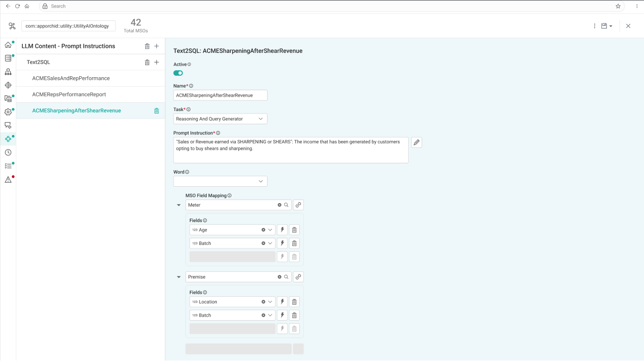Add new item with plus beside Text2SQL
Viewport: 644px width, 361px height.
157,62
